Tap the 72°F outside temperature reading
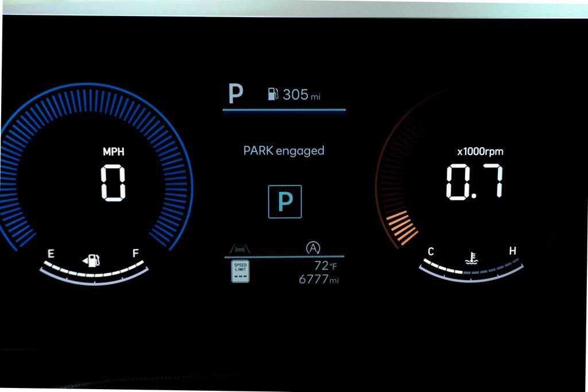588x392 pixels. pos(326,266)
